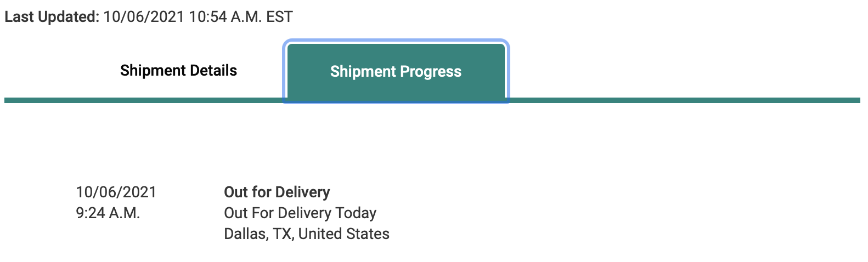Click the word Progress in the green tab
868x262 pixels.
pos(430,72)
